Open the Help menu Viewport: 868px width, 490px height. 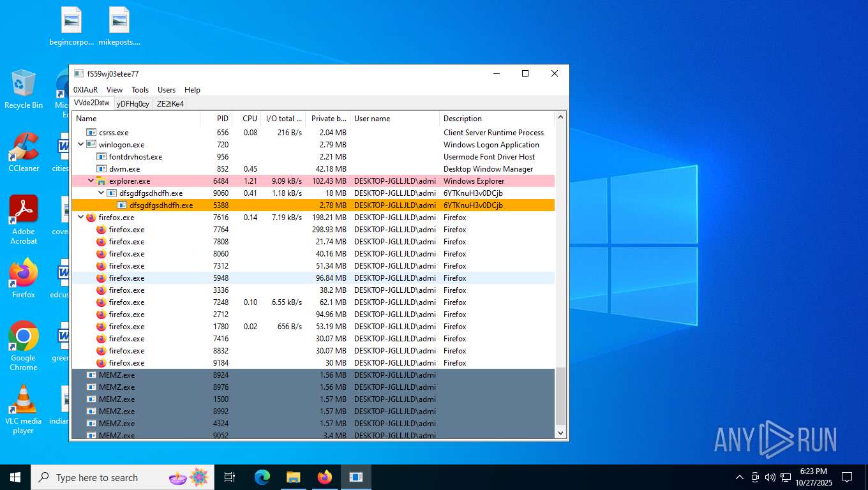click(x=192, y=90)
